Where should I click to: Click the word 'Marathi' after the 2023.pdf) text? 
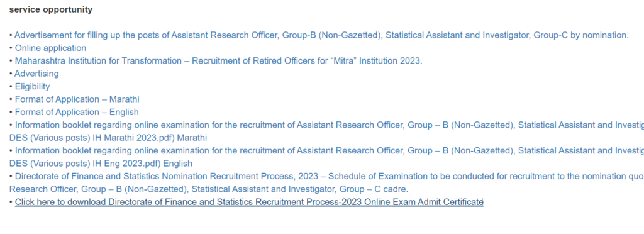pyautogui.click(x=192, y=138)
